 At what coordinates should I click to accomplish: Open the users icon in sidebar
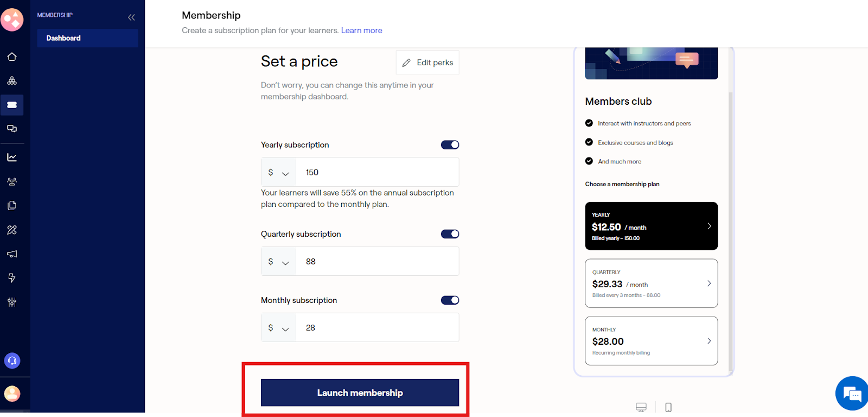(12, 181)
